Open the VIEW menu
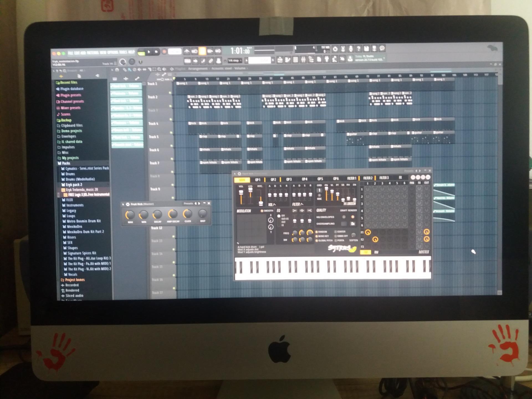 103,52
